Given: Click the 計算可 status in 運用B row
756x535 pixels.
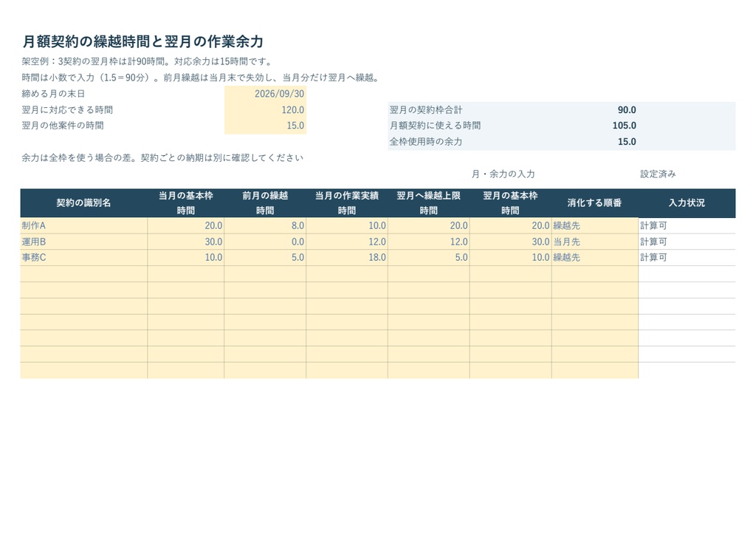Looking at the screenshot, I should click(653, 242).
